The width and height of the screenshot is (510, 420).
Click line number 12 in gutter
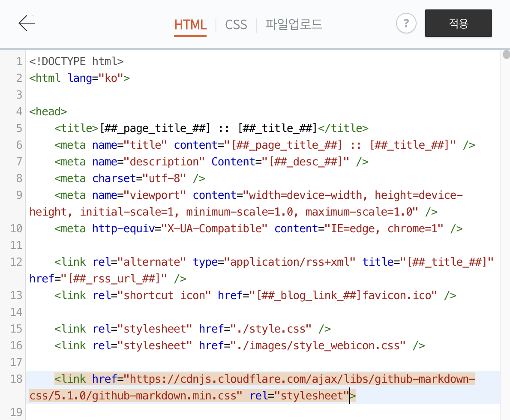coord(16,262)
